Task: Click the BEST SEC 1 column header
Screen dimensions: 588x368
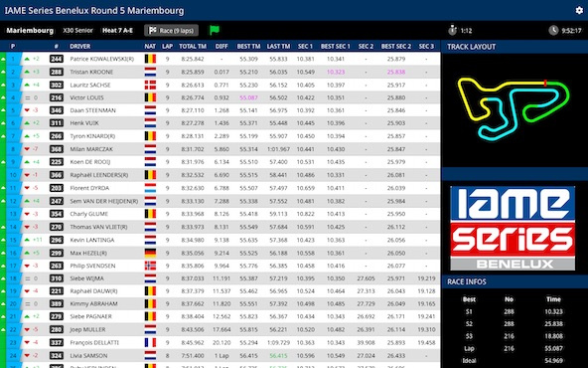Action: [336, 46]
